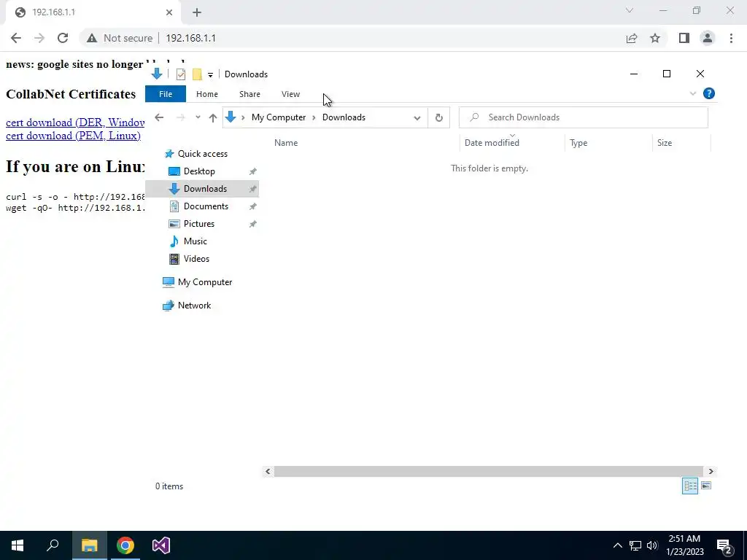This screenshot has height=560, width=747.
Task: Open the Home ribbon tab
Action: pyautogui.click(x=206, y=94)
